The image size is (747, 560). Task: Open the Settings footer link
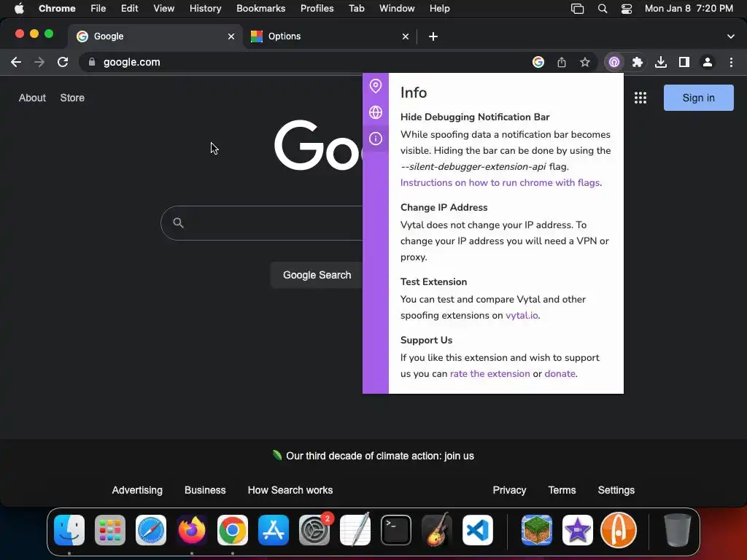coord(616,490)
